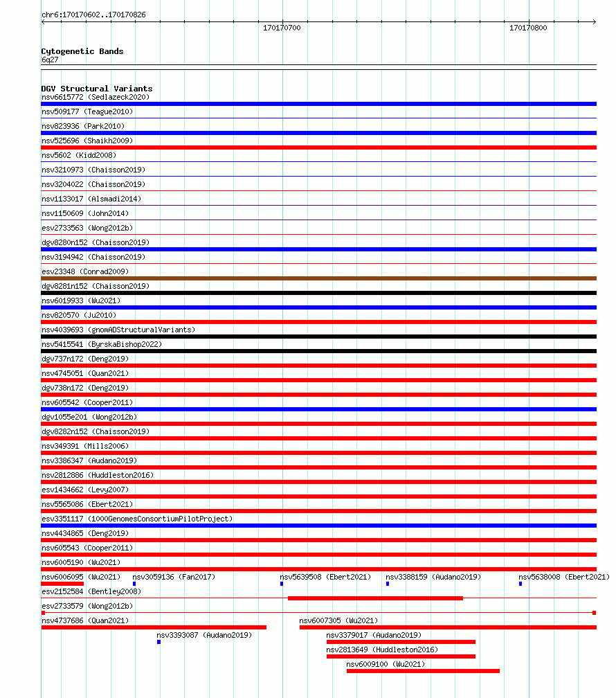Select the blue marker under nsv3388159
616x698 pixels.
(x=387, y=584)
